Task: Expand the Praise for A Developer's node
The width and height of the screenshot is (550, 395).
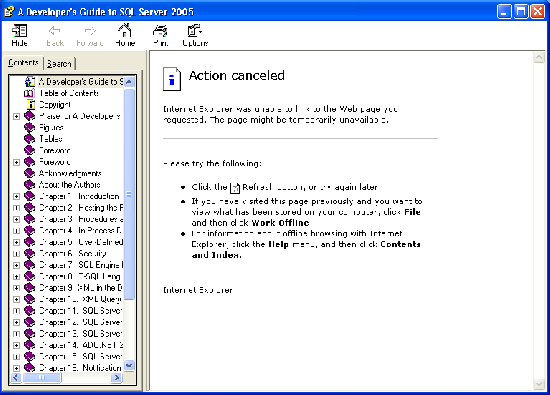Action: (x=16, y=116)
